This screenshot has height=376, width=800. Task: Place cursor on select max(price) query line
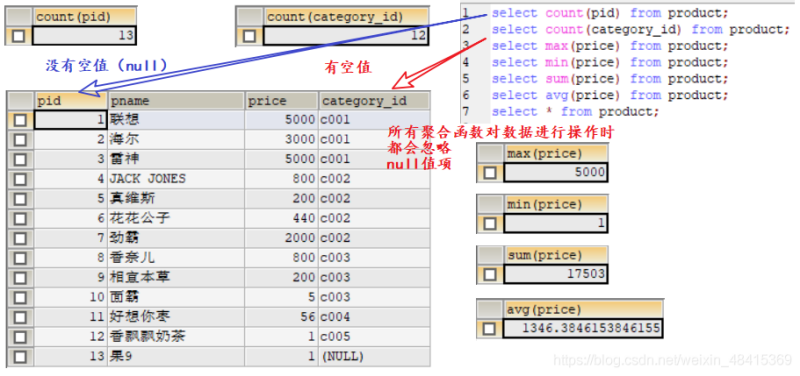pyautogui.click(x=610, y=46)
